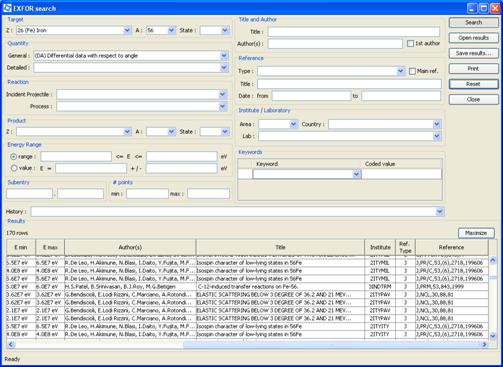Screen dimensions: 503x367
Task: Sort results by E max column header
Action: 50,247
